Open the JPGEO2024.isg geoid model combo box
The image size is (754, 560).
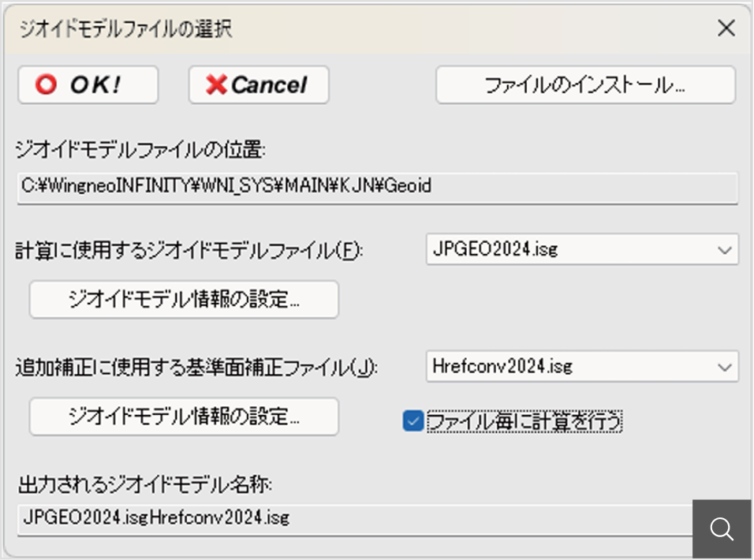[572, 250]
